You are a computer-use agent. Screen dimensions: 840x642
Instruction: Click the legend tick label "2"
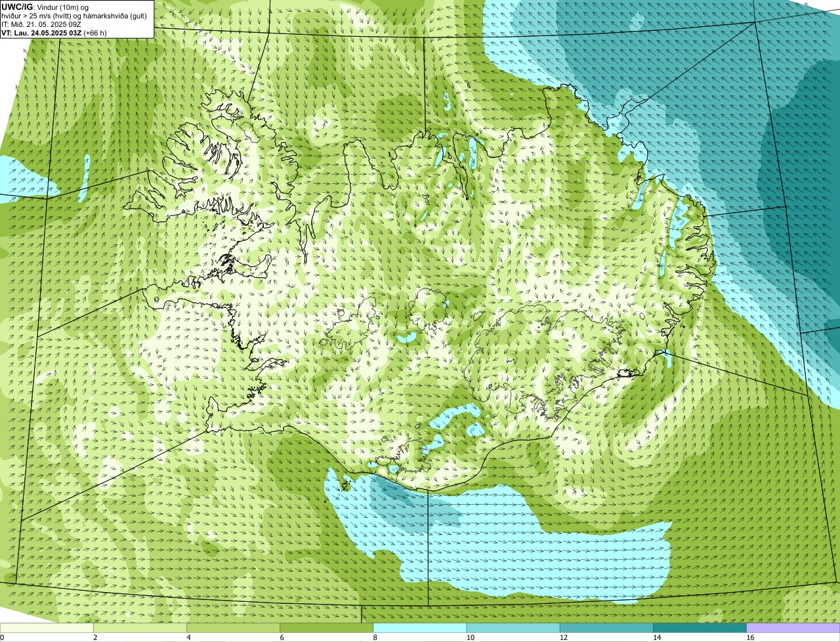[95, 637]
